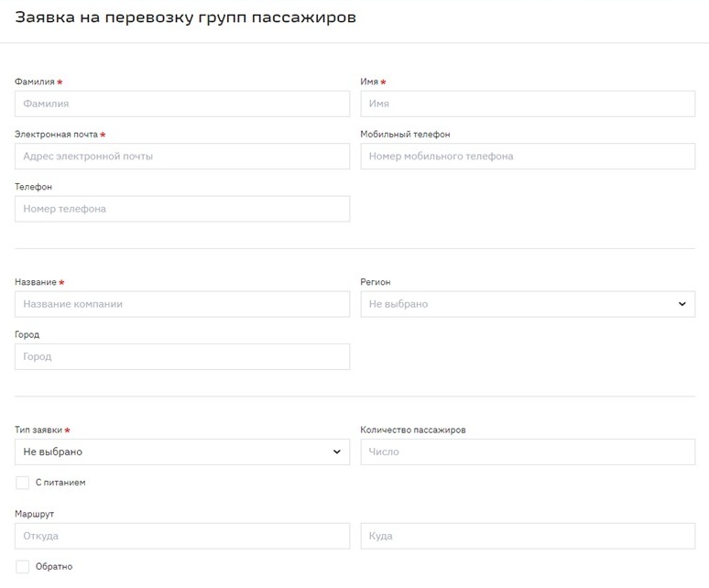Enable the 'С питанием' checkbox
The width and height of the screenshot is (709, 588).
23,483
